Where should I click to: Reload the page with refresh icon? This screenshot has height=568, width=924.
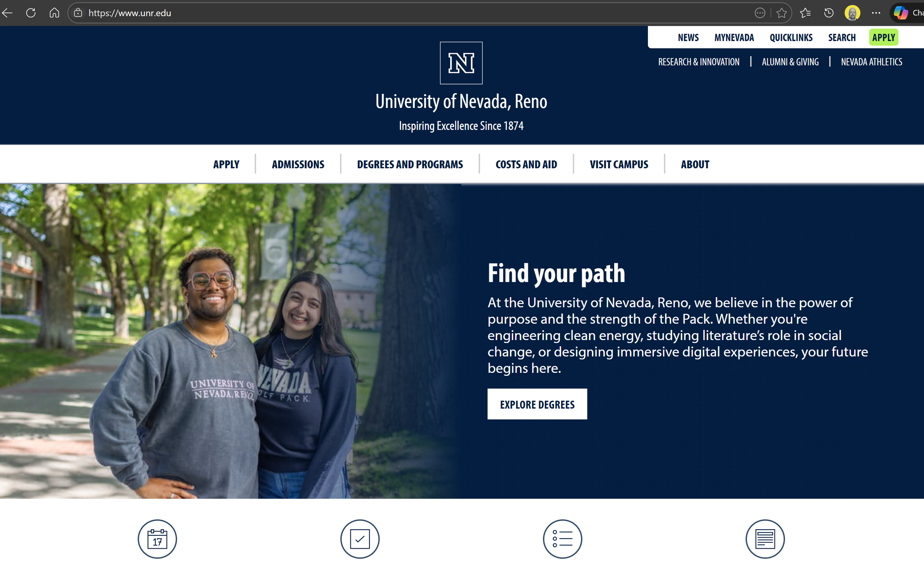[31, 13]
